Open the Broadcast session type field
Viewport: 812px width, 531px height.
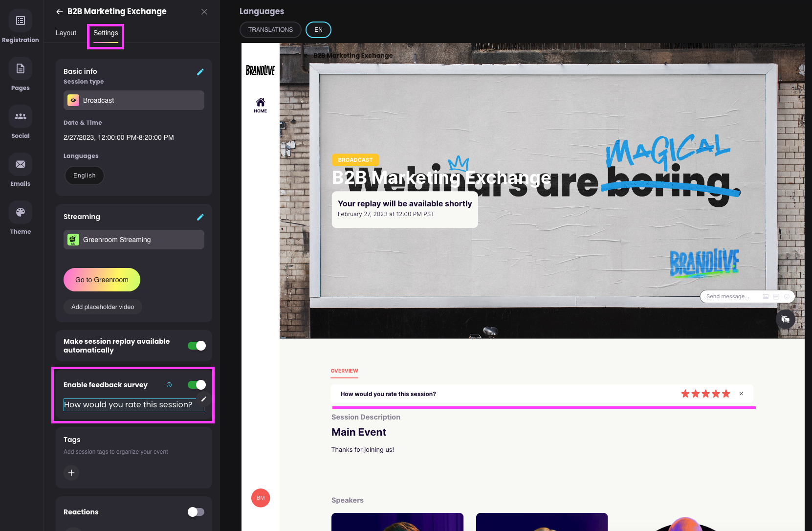(x=134, y=100)
